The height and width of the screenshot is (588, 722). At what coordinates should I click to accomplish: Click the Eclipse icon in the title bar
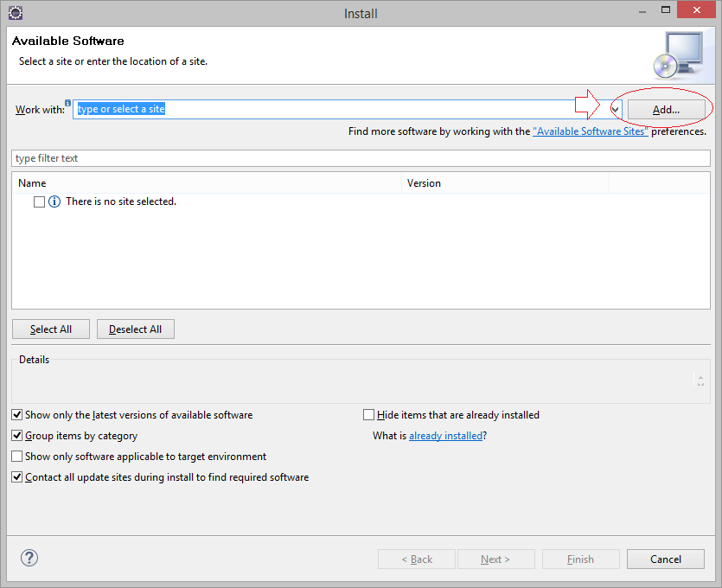[16, 13]
